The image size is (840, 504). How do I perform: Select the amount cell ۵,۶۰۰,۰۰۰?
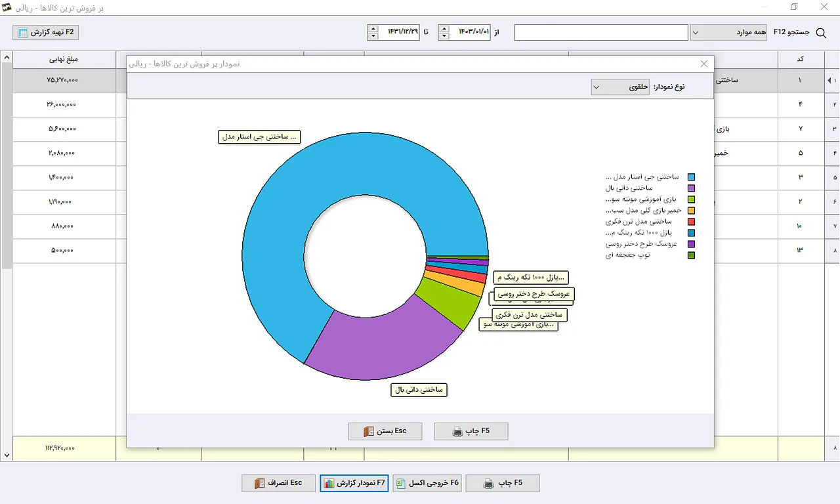(64, 129)
